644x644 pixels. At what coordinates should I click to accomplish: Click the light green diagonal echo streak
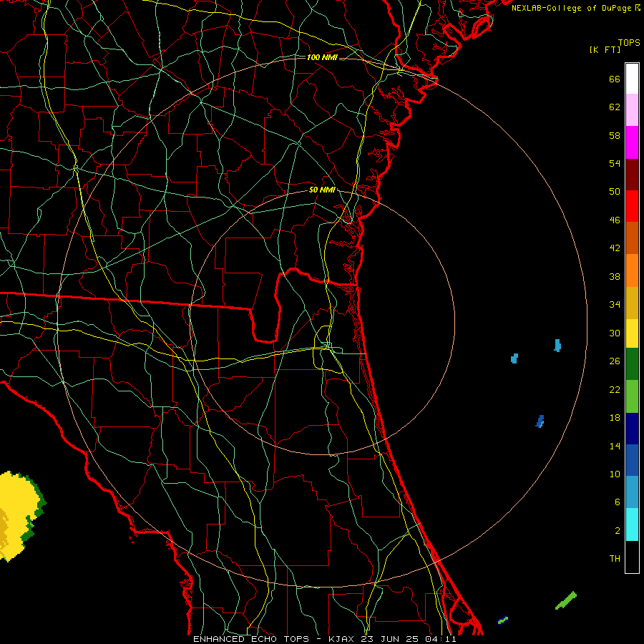click(x=566, y=600)
